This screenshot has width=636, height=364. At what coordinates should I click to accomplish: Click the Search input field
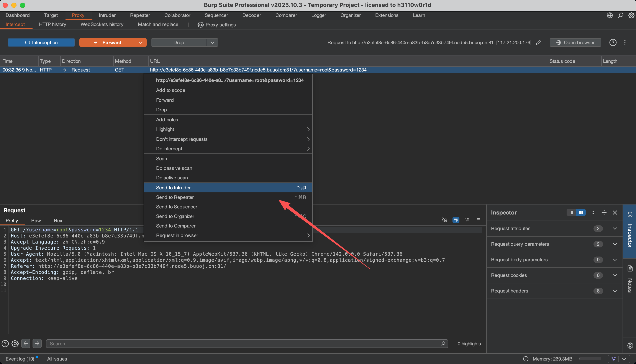(x=244, y=343)
